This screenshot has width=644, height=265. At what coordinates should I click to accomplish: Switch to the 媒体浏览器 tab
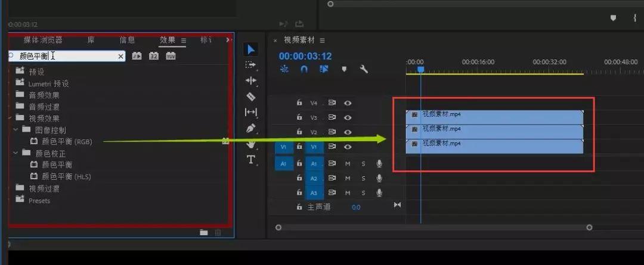(x=43, y=40)
